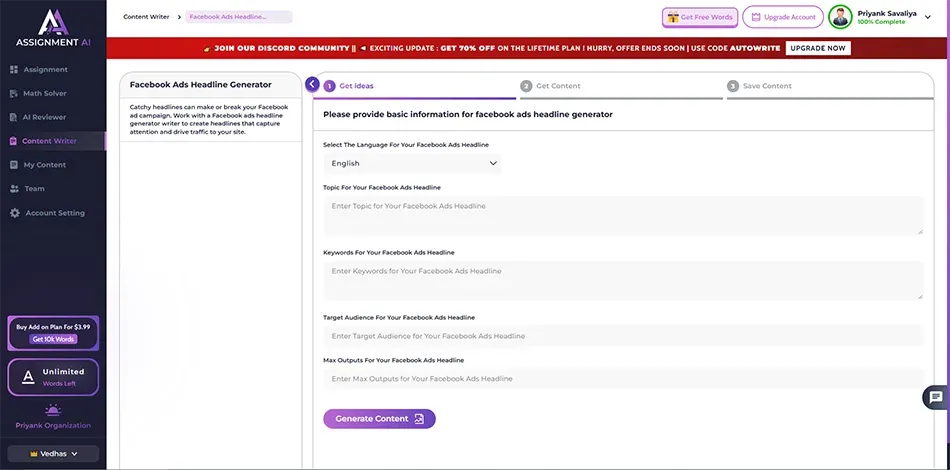Screen dimensions: 950x470
Task: Click the Assignment AI logo
Action: (52, 28)
